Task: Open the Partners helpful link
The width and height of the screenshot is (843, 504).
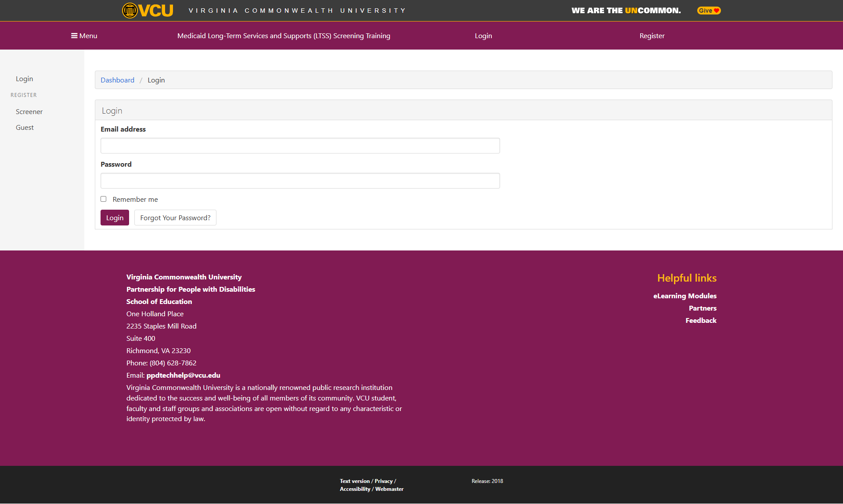Action: click(702, 308)
